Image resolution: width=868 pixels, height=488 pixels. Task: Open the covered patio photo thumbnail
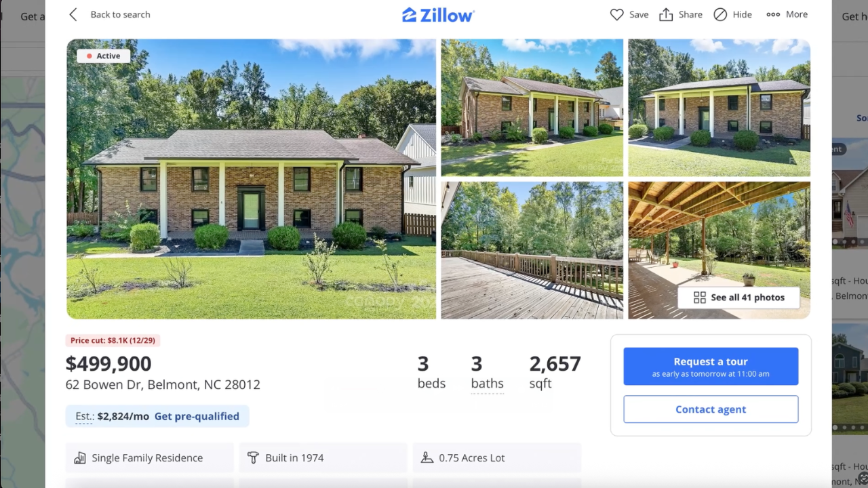pos(719,250)
